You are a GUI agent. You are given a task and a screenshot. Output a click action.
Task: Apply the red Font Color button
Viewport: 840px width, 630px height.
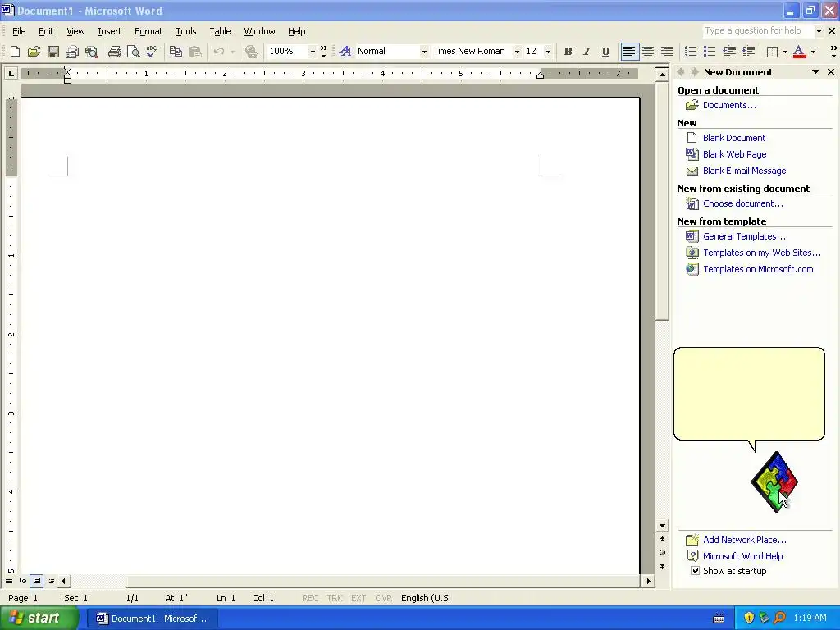tap(799, 52)
